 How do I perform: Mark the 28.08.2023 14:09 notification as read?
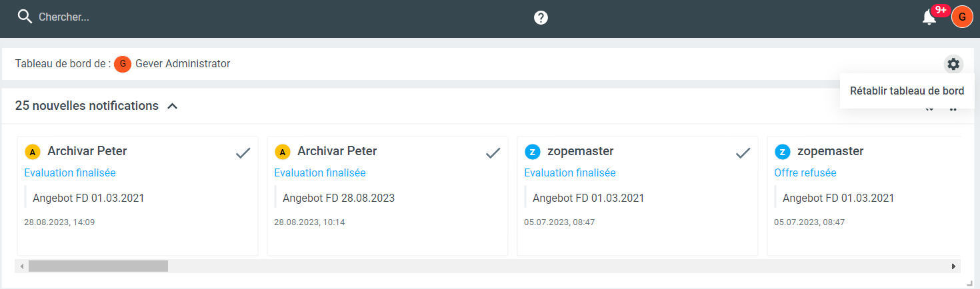(x=243, y=153)
